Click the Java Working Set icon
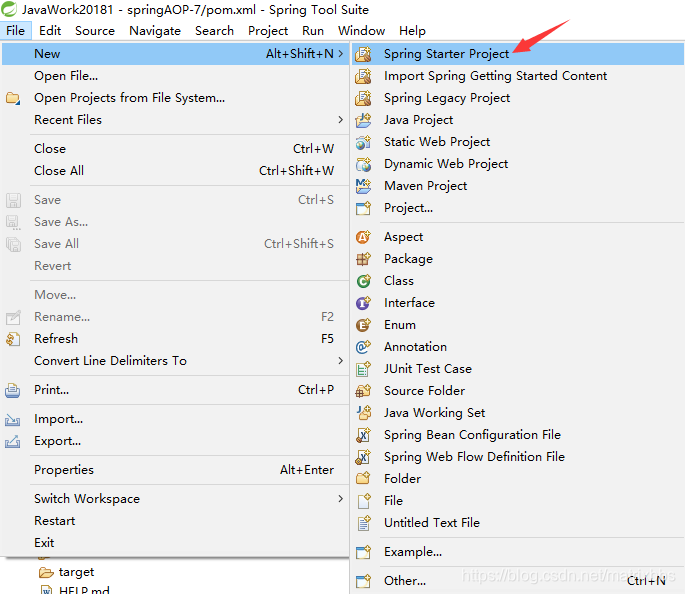 [363, 413]
